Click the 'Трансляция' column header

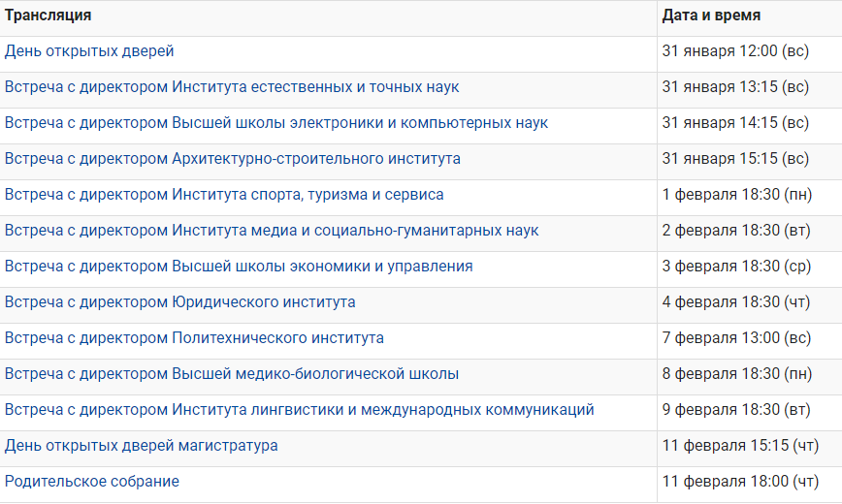[x=49, y=16]
